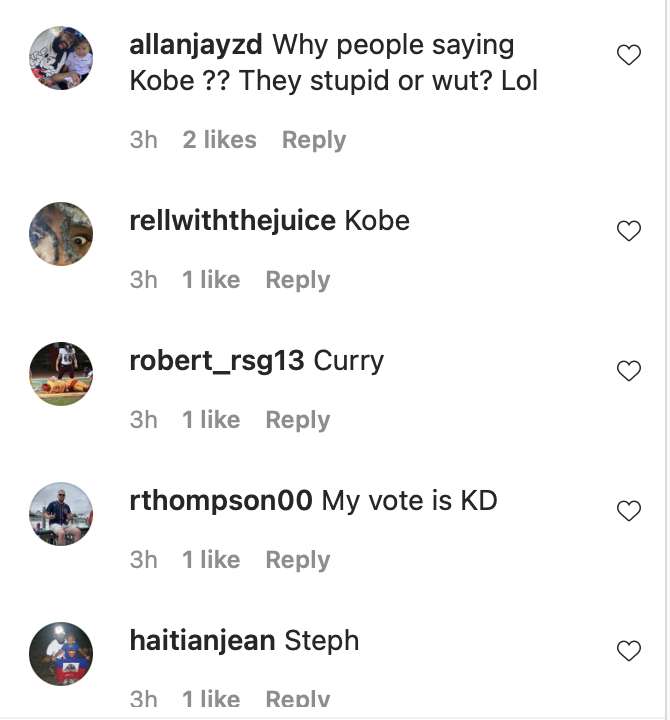Open haitianjean username link
This screenshot has width=670, height=720.
(202, 640)
